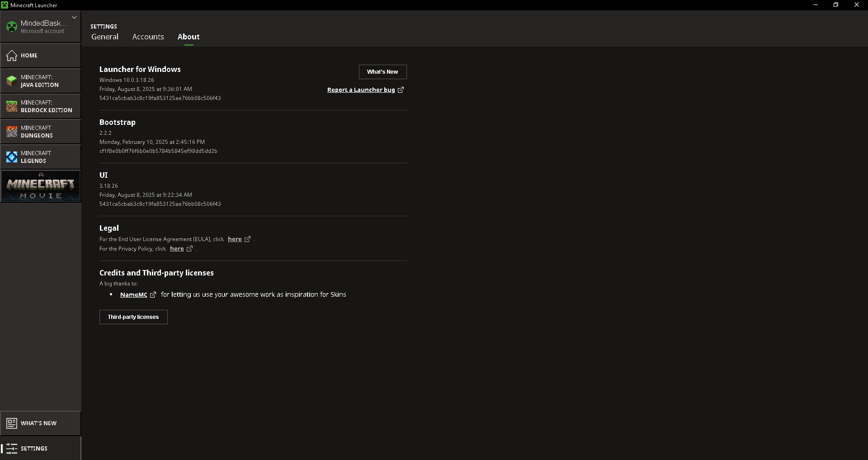868x460 pixels.
Task: Expand the account switcher chevron
Action: click(x=74, y=18)
